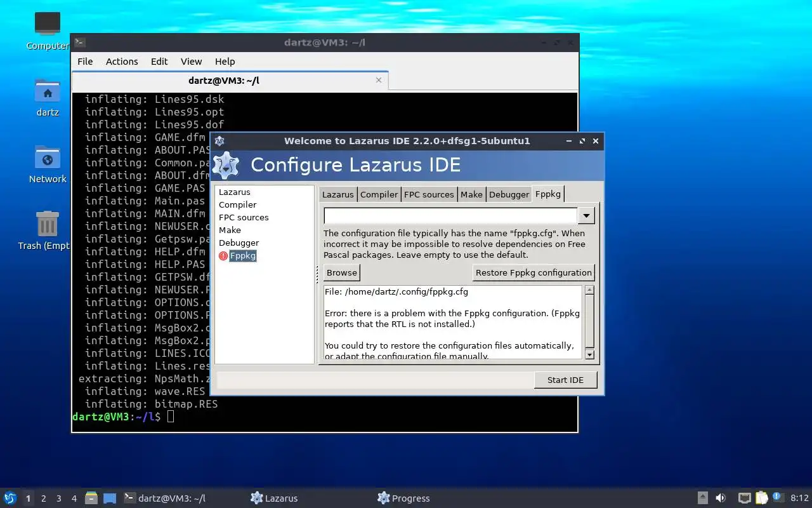
Task: Open the fppkg config path dropdown
Action: tap(586, 216)
